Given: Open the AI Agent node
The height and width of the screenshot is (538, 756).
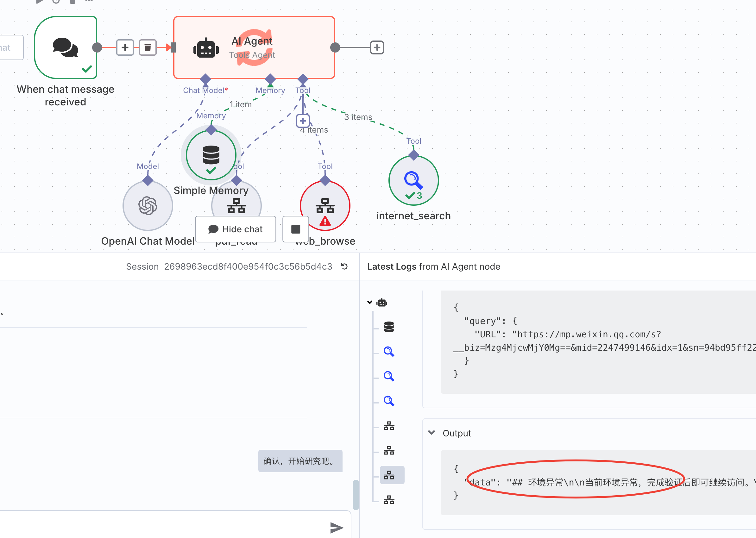Looking at the screenshot, I should coord(254,47).
